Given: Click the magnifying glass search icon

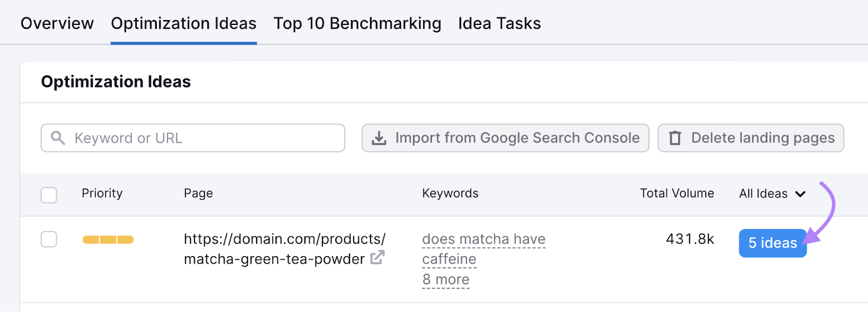Looking at the screenshot, I should pyautogui.click(x=58, y=138).
